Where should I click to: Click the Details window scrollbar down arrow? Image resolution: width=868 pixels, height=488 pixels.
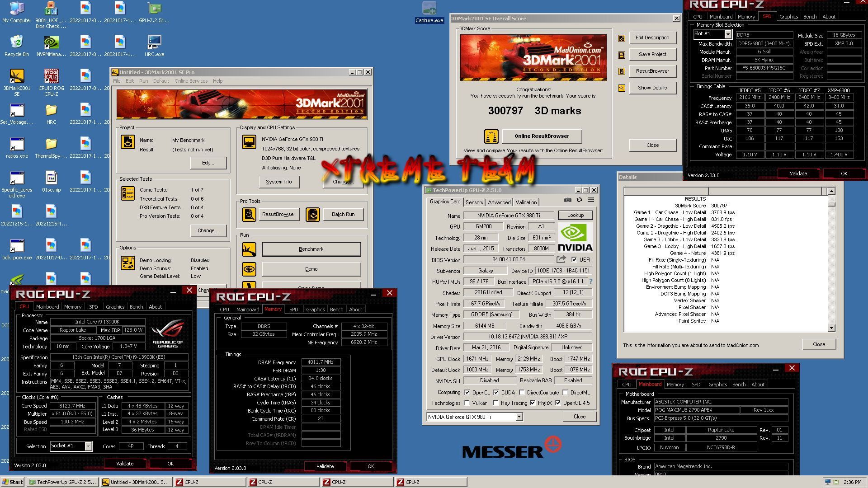(x=831, y=328)
